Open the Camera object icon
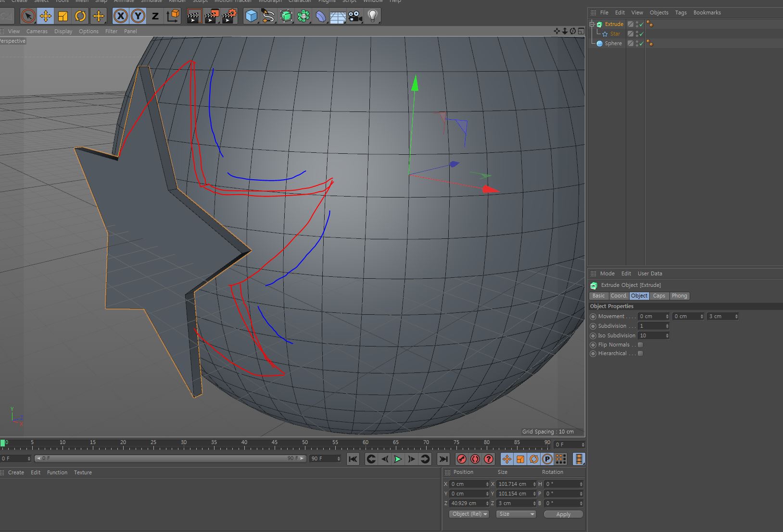The height and width of the screenshot is (532, 783). tap(355, 16)
